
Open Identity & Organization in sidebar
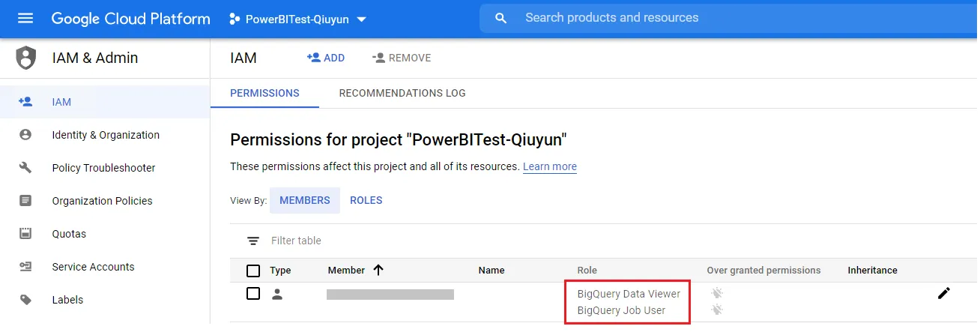coord(106,135)
